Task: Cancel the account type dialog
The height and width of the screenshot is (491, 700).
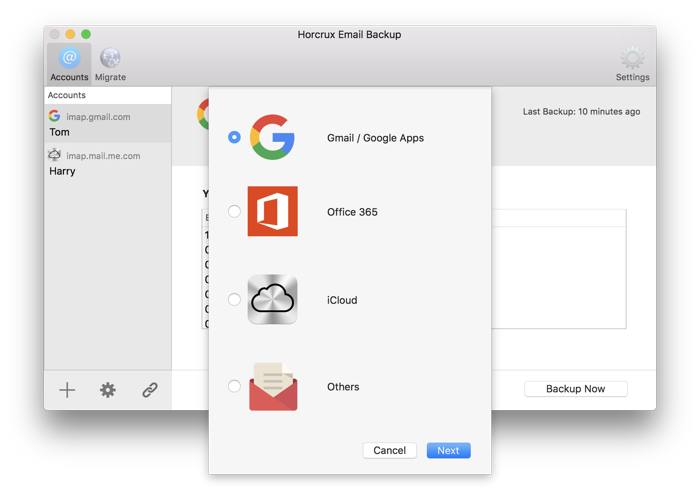Action: (x=389, y=450)
